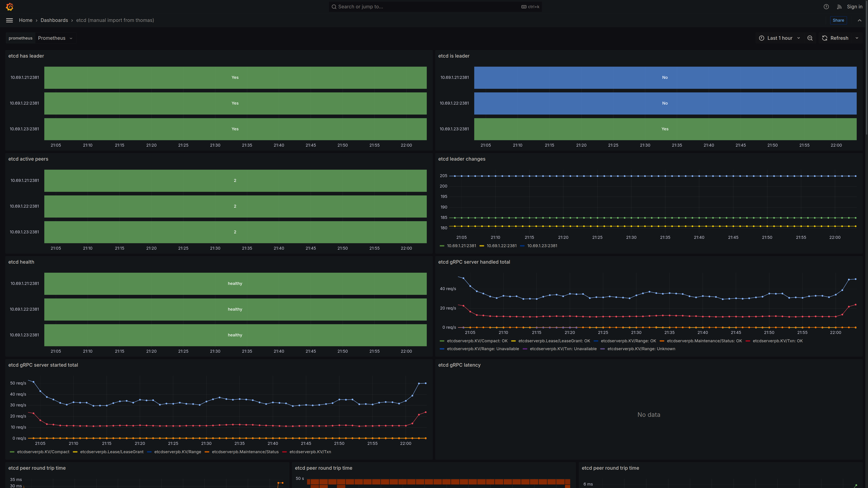
Task: Open the Prometheus datasource dropdown
Action: point(55,38)
